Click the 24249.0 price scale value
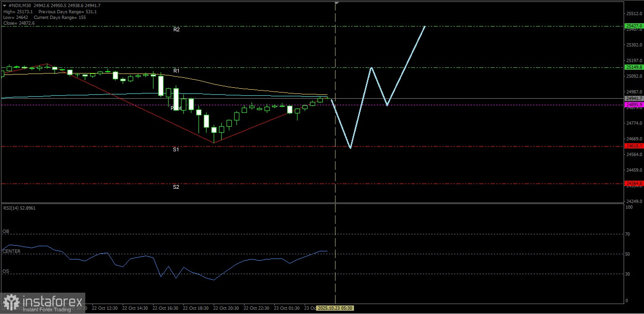This screenshot has height=314, width=644. click(x=634, y=202)
